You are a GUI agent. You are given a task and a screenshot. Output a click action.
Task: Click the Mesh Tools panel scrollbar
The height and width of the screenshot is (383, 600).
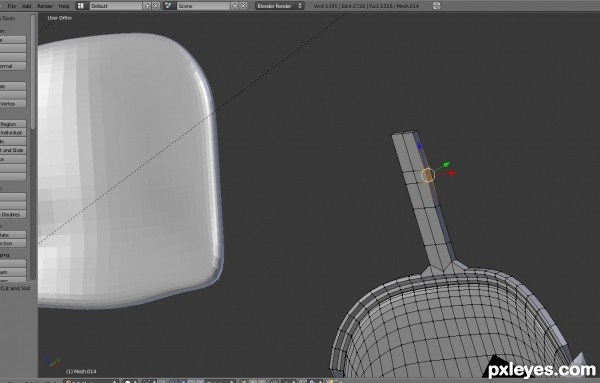(x=33, y=72)
